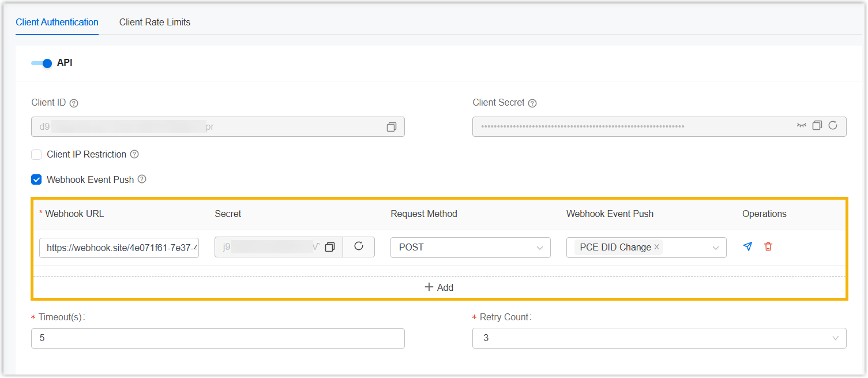Enable Client IP Restriction checkbox

[x=36, y=155]
